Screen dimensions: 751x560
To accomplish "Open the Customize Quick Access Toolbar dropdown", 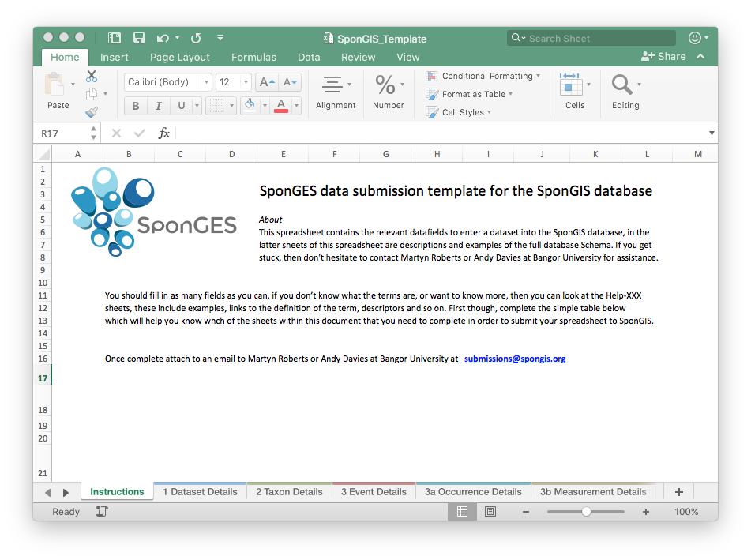I will coord(220,37).
